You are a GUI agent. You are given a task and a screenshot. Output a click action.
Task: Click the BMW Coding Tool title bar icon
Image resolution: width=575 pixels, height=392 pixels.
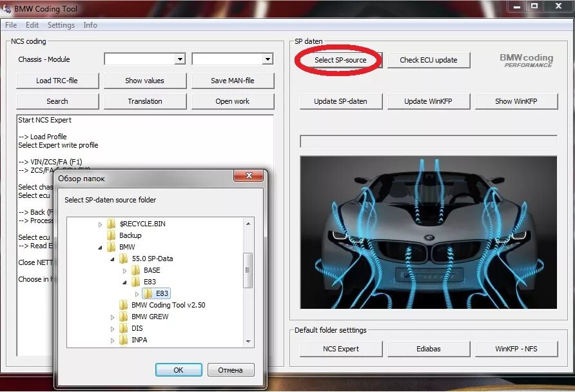6,8
